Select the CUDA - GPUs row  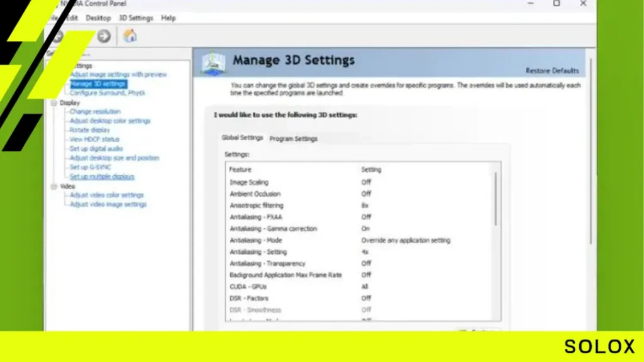[359, 287]
